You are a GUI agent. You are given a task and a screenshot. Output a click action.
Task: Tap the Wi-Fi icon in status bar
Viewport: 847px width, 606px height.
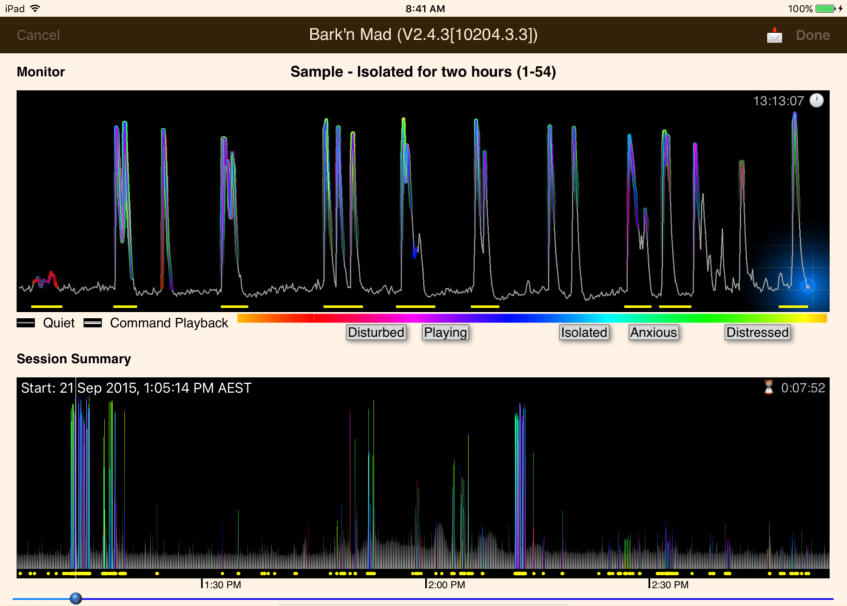click(x=36, y=8)
